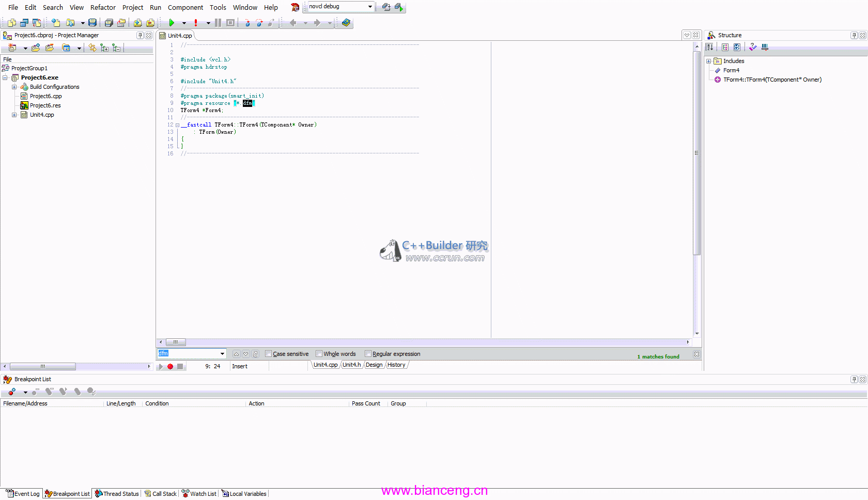Viewport: 868px width, 500px height.
Task: Switch to the Design tab
Action: [374, 365]
